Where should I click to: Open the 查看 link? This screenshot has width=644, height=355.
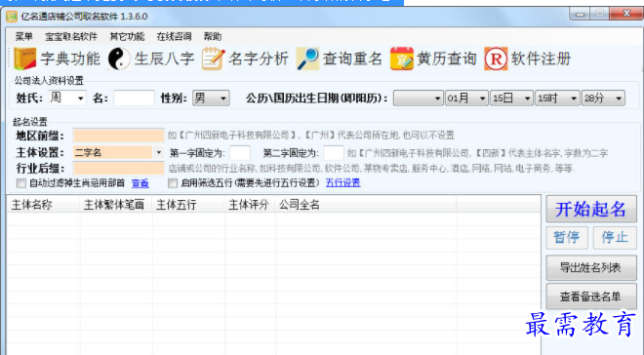click(141, 183)
